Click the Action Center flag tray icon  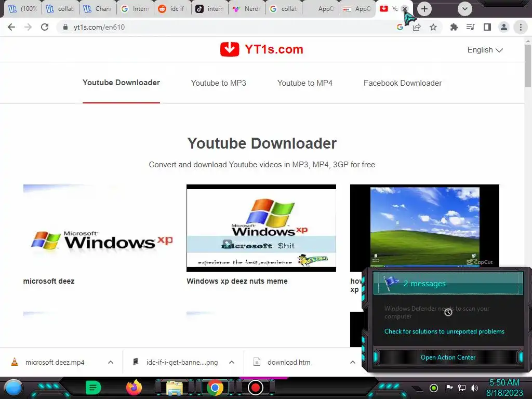449,388
